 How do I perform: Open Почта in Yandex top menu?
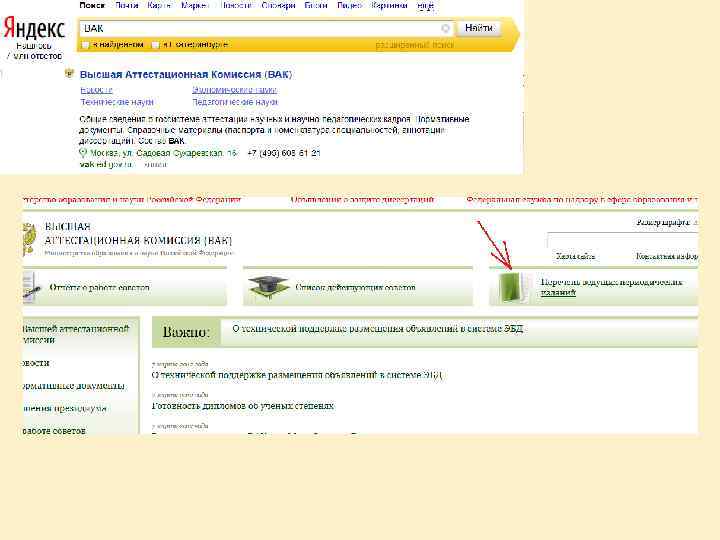(126, 6)
